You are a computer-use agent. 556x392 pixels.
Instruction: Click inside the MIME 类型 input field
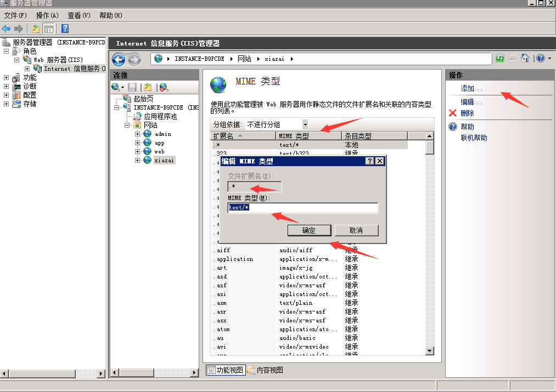[x=302, y=208]
